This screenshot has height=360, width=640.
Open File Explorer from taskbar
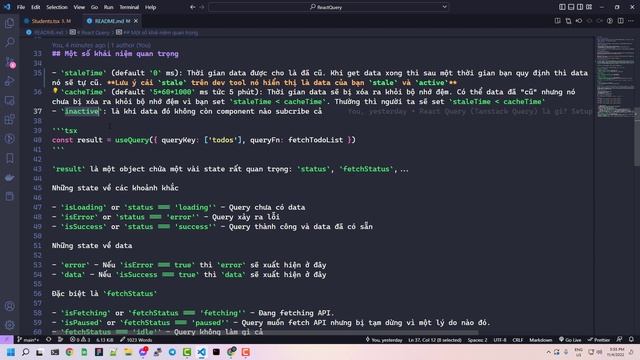pyautogui.click(x=128, y=352)
